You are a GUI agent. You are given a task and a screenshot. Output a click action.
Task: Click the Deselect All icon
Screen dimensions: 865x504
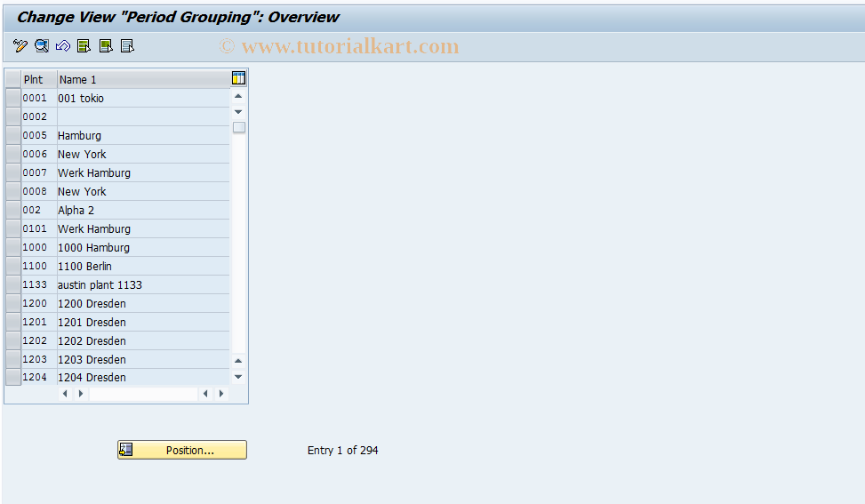click(x=127, y=45)
